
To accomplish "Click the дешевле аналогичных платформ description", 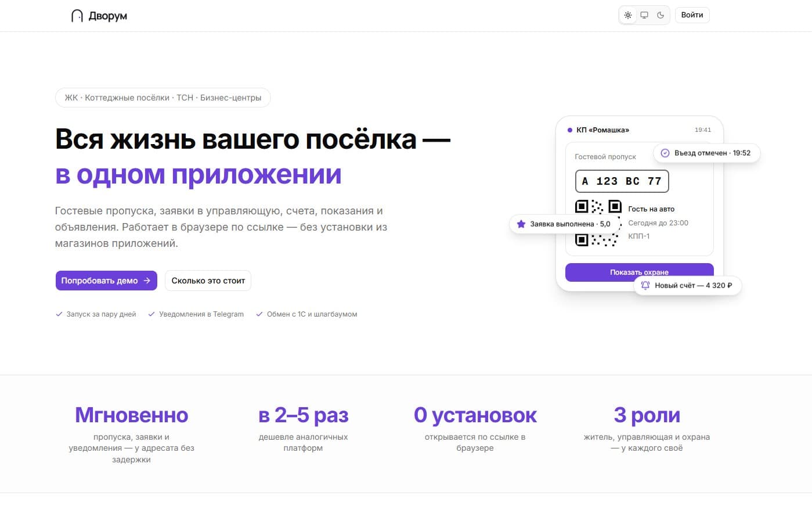I will coord(303,443).
